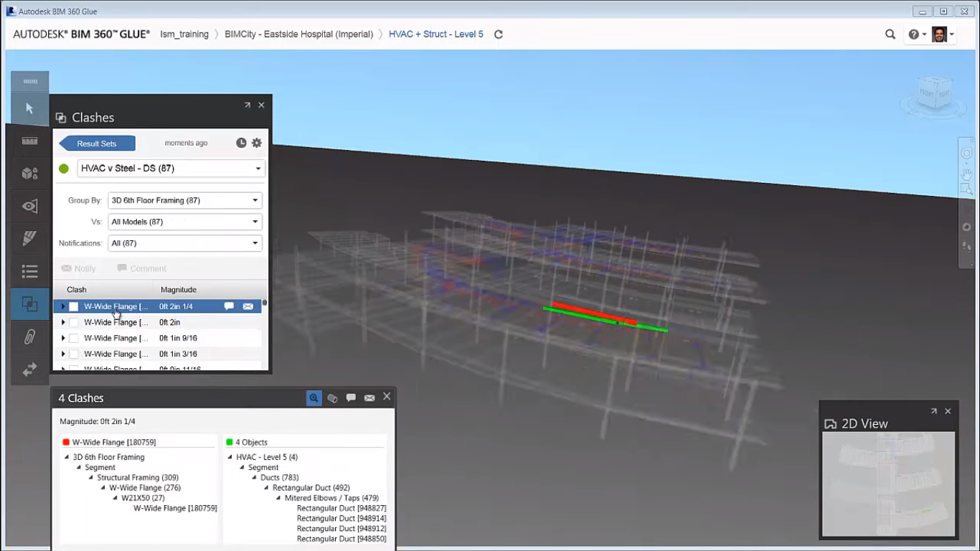
Task: Collapse the HVAC - Level 5 (4) node
Action: coord(230,458)
